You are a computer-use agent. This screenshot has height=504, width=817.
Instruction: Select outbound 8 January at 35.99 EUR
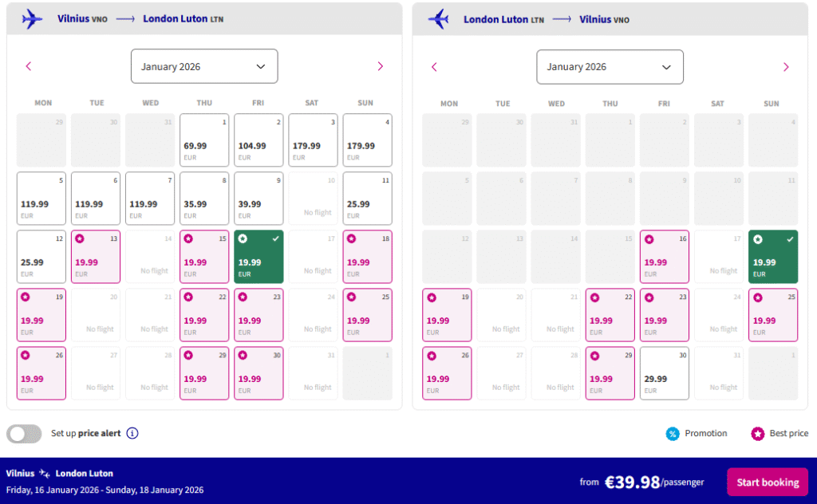(204, 199)
